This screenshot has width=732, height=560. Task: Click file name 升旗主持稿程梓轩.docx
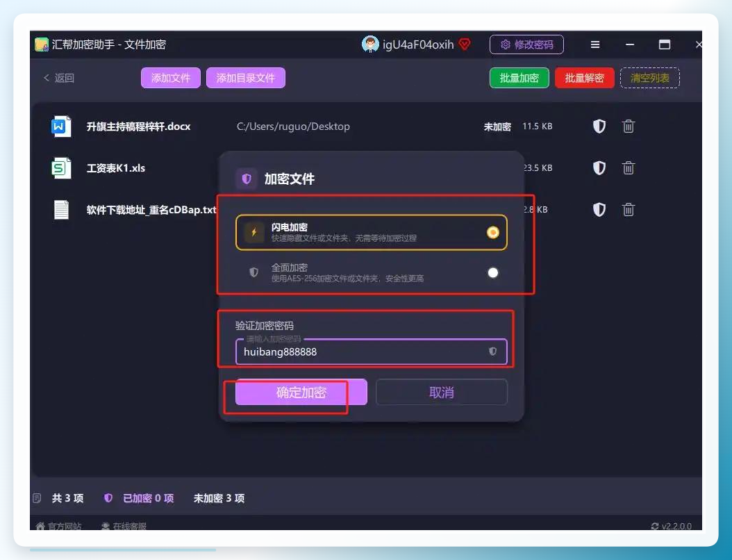[x=139, y=126]
